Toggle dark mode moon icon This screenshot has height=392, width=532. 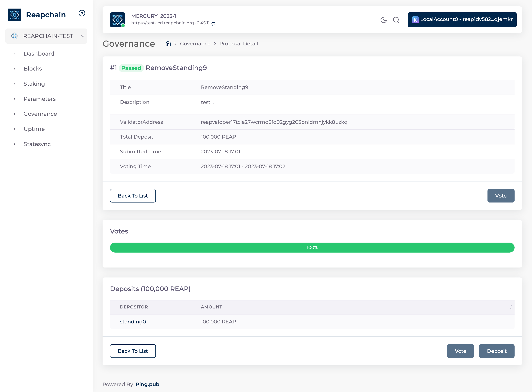(x=384, y=20)
